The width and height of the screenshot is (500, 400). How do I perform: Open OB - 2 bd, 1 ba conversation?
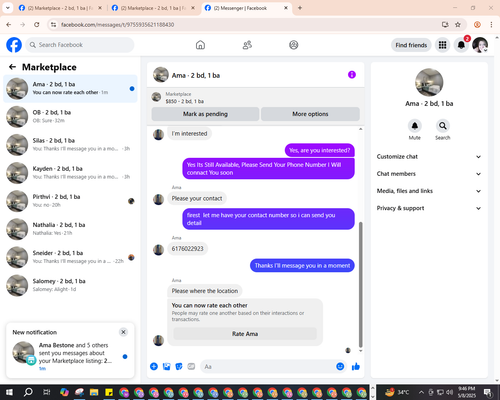coord(70,117)
